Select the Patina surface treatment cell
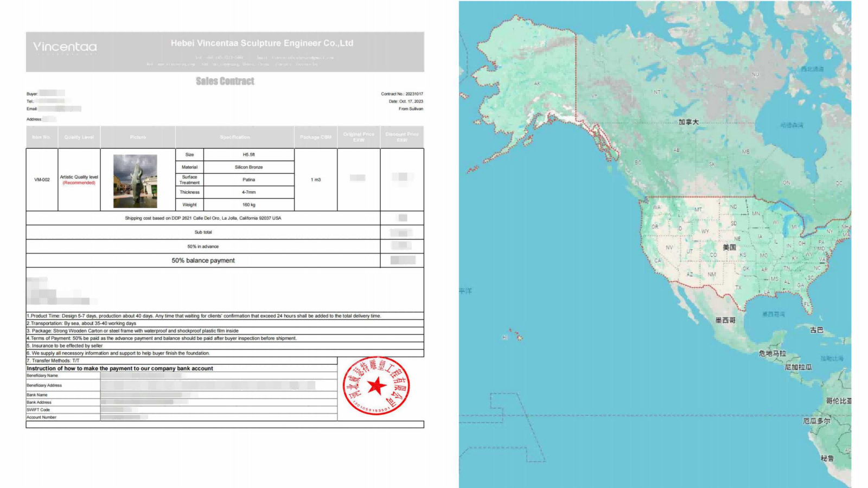Image resolution: width=868 pixels, height=488 pixels. point(248,180)
